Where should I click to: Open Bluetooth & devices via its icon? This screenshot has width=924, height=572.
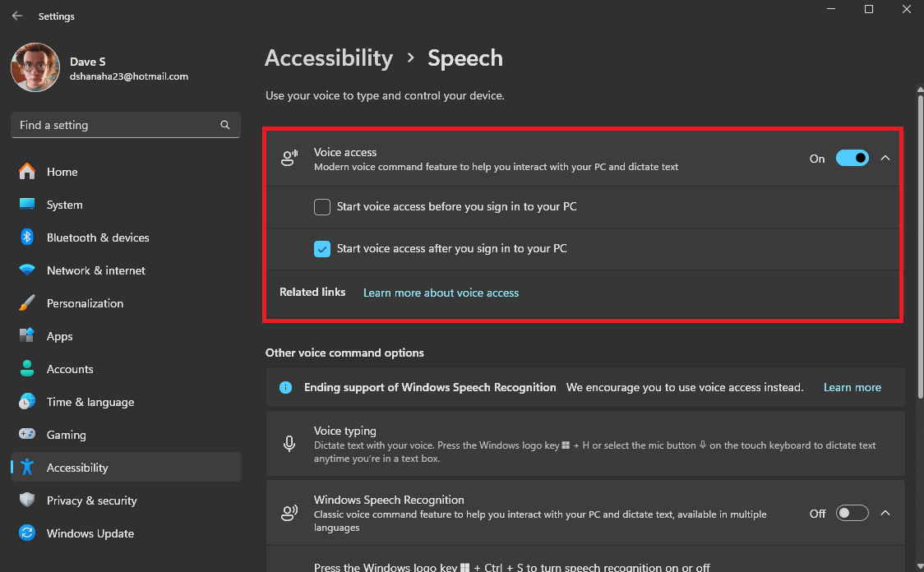[27, 237]
